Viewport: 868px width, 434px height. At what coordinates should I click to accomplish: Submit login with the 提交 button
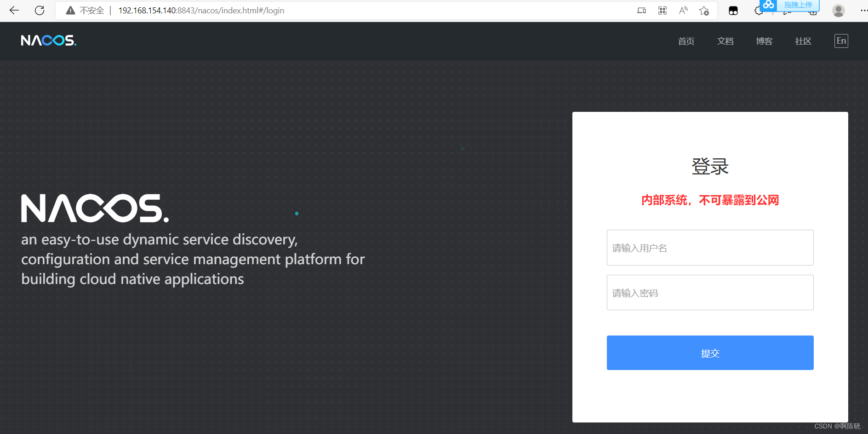(710, 353)
